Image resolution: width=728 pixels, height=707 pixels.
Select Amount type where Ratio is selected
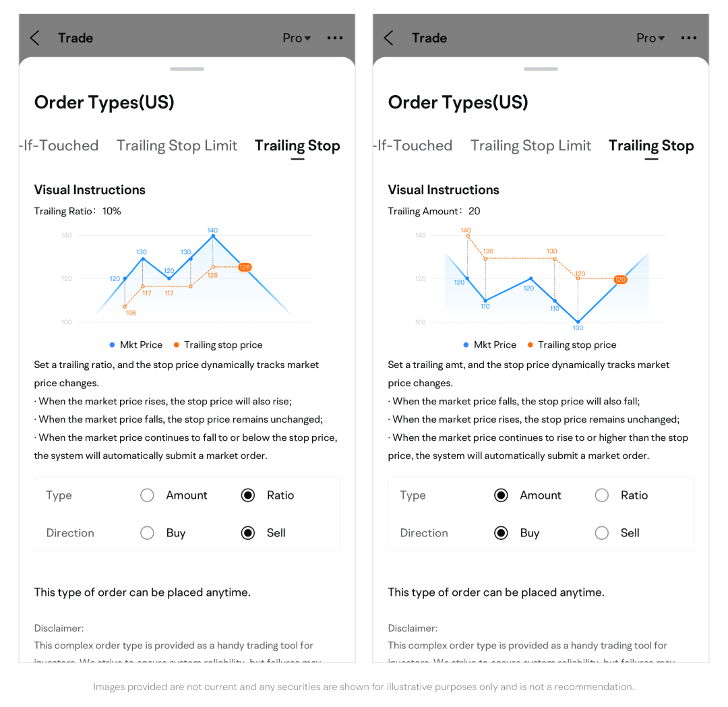[x=147, y=495]
